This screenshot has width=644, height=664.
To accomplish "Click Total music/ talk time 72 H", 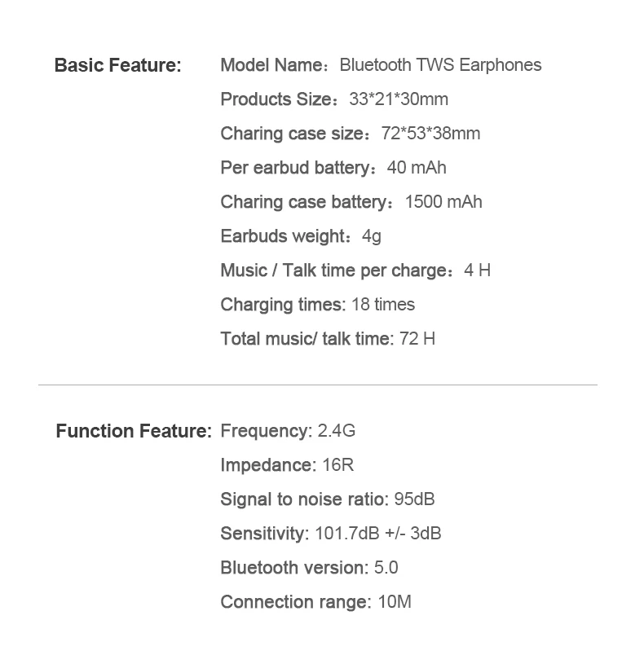I will [x=328, y=339].
